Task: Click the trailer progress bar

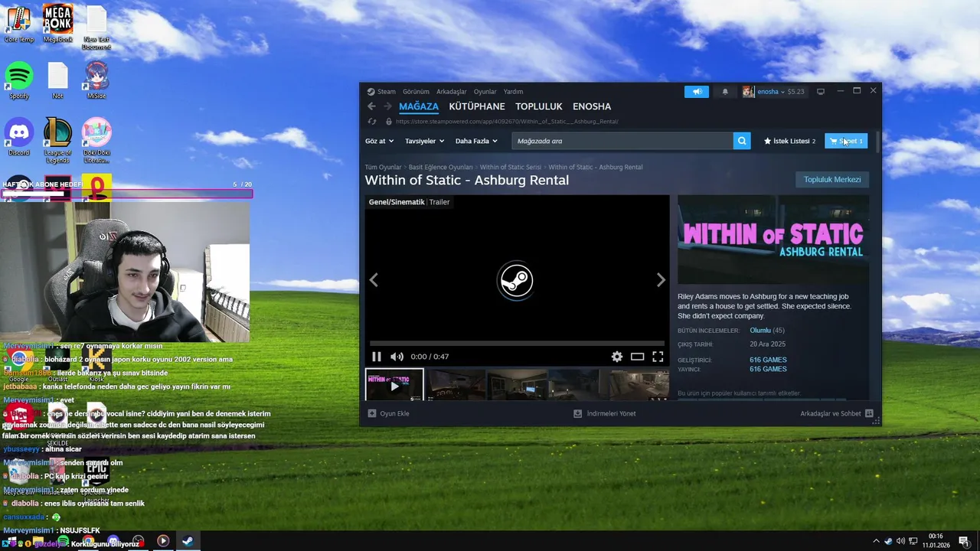Action: point(517,344)
